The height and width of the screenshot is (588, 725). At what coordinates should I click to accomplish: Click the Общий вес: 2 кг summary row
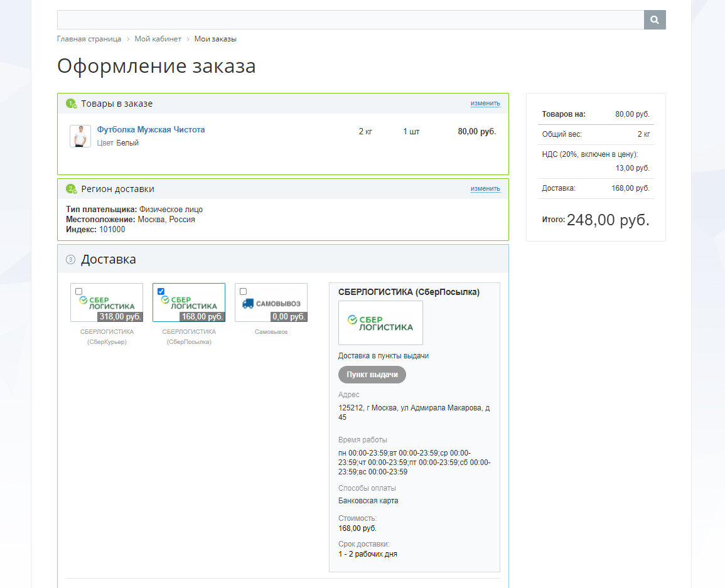[x=596, y=134]
